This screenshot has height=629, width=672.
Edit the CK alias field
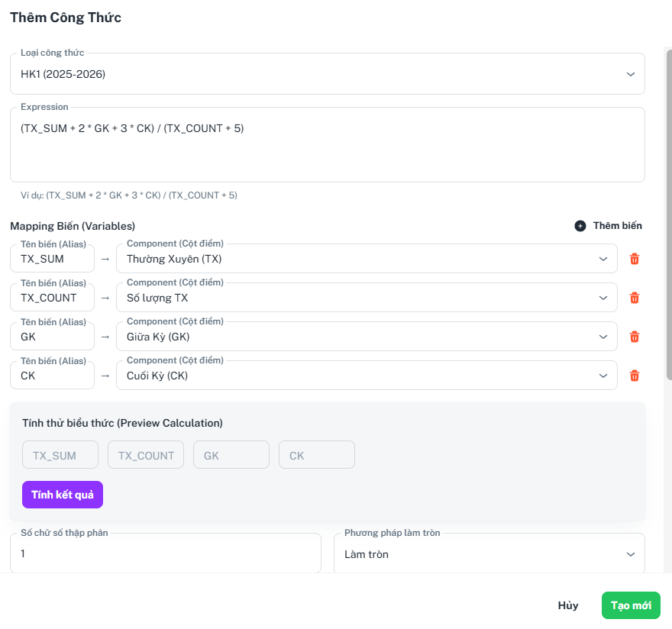(52, 376)
